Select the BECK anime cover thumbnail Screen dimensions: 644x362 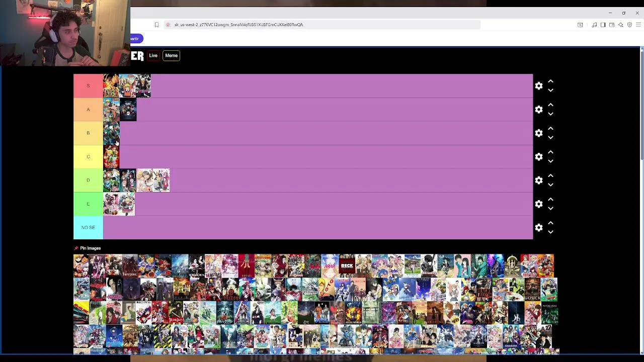coord(347,266)
